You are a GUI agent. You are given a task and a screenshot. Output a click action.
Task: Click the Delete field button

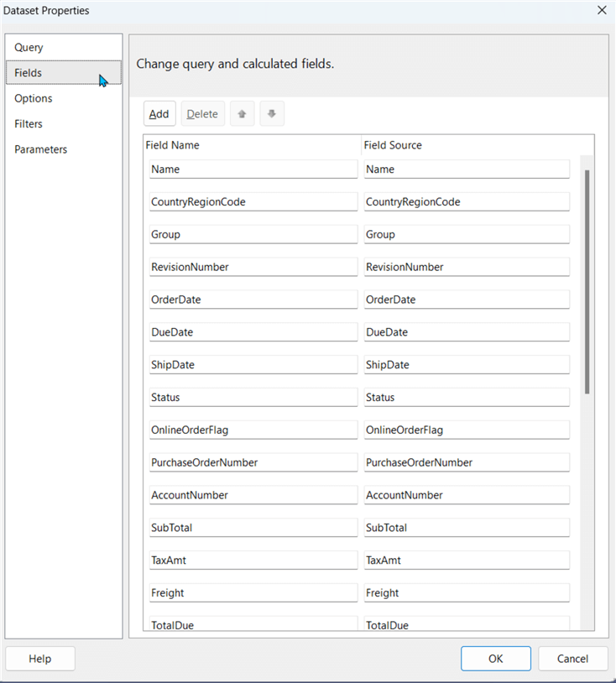click(202, 114)
